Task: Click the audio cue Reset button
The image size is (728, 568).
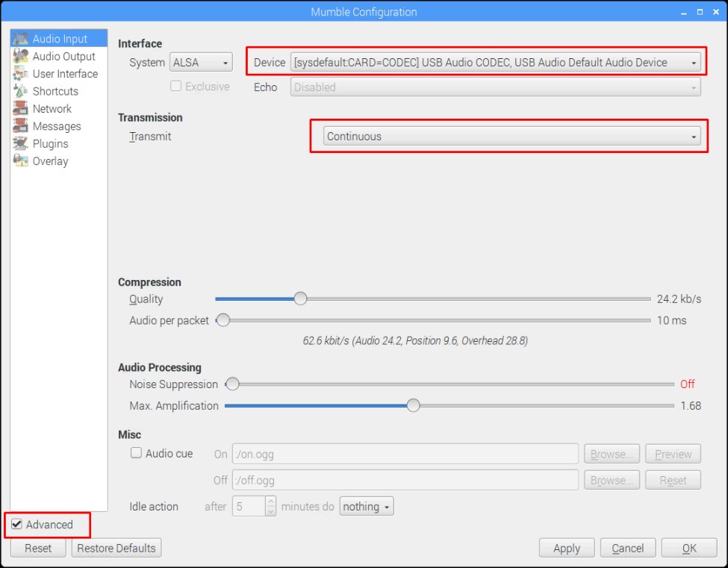Action: coord(673,480)
